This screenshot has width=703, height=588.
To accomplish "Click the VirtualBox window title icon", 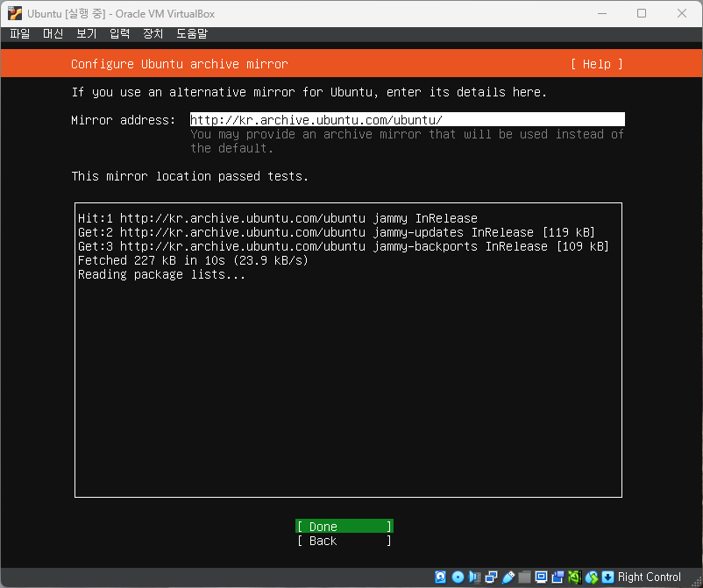I will [x=15, y=13].
